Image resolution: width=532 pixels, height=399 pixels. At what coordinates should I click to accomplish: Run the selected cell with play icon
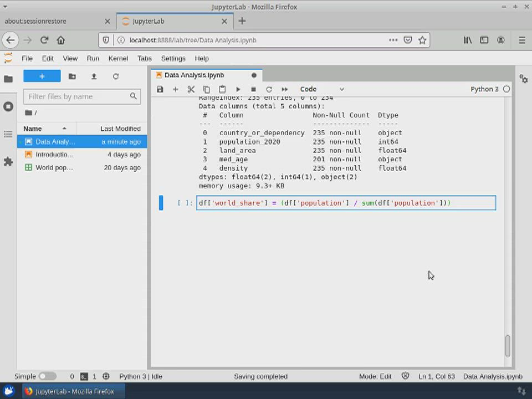[x=238, y=89]
